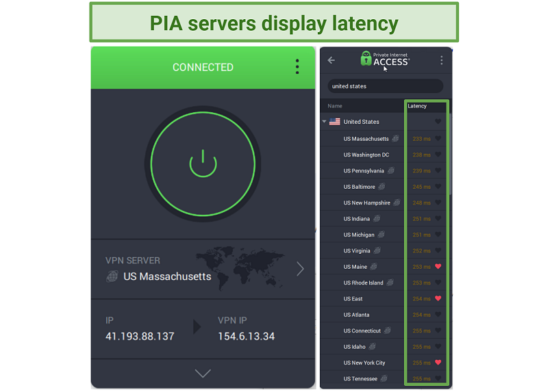The image size is (552, 392).
Task: Favorite US Pennsylvania with the heart
Action: pyautogui.click(x=438, y=170)
